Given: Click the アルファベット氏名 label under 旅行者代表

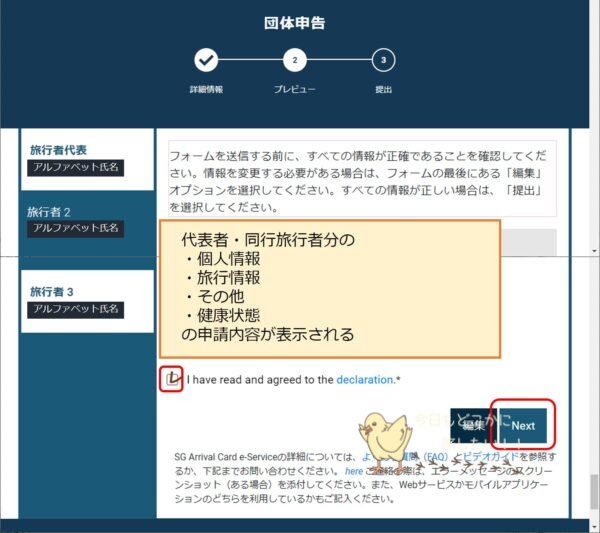Looking at the screenshot, I should (x=76, y=167).
